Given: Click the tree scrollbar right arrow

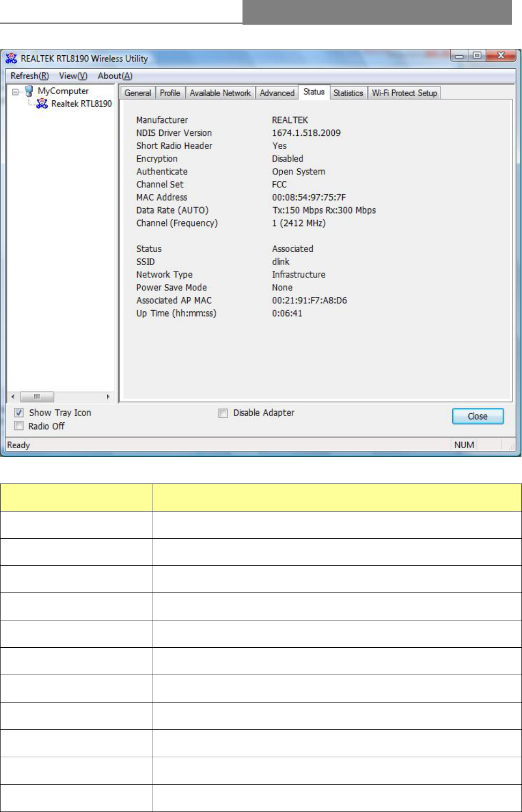Looking at the screenshot, I should tap(108, 397).
